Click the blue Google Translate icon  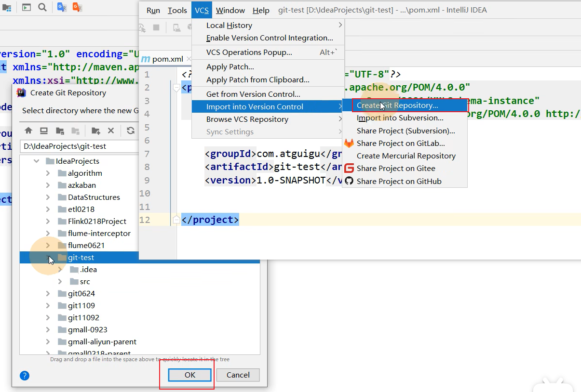point(62,7)
